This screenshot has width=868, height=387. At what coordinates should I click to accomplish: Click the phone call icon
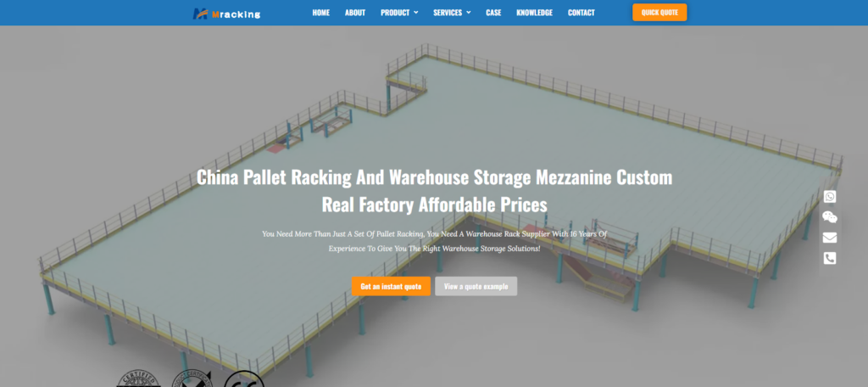pos(829,258)
